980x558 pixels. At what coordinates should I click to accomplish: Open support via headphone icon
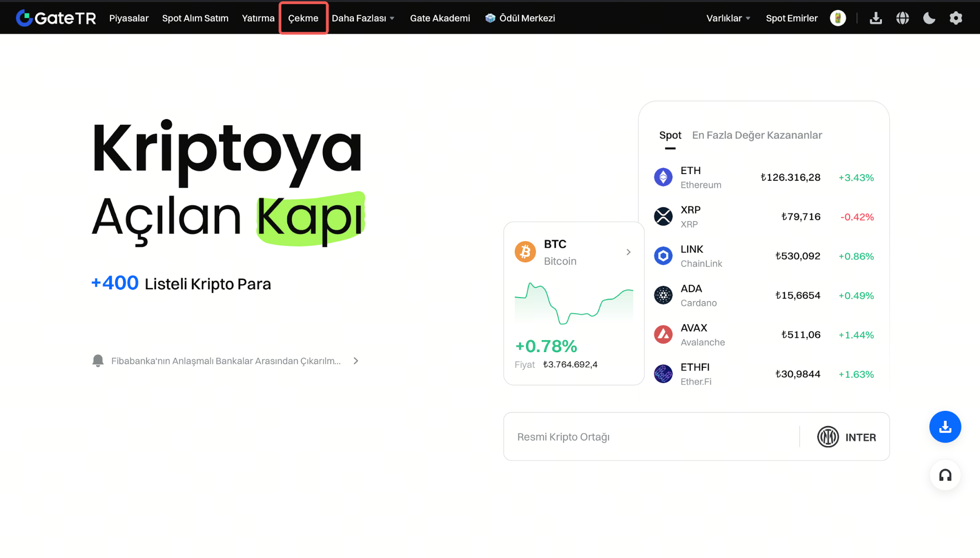(945, 475)
